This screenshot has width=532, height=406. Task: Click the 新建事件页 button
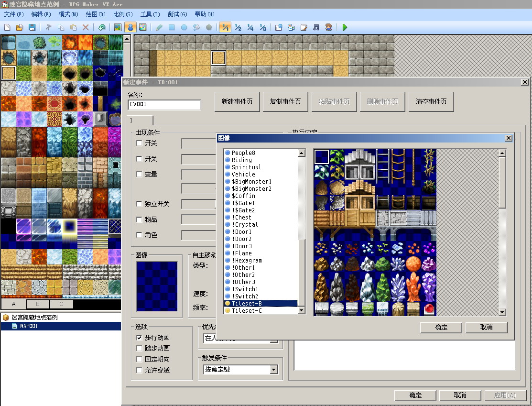coord(237,101)
